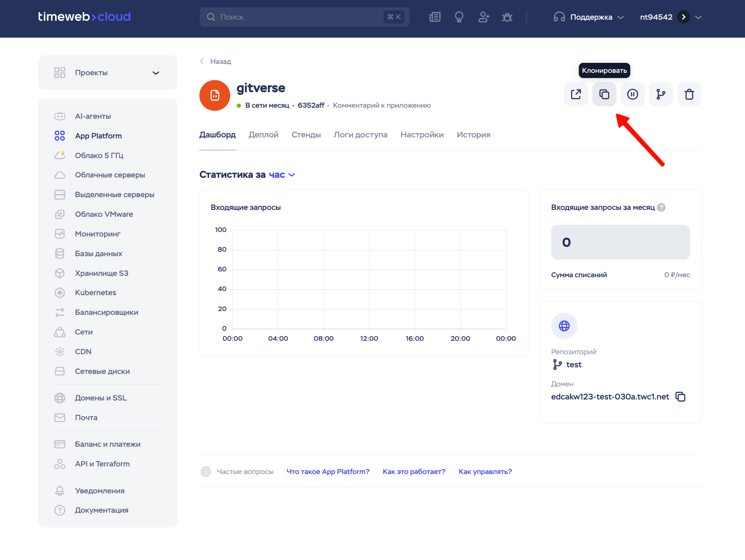The width and height of the screenshot is (745, 560).
Task: Expand the Поддержка support menu
Action: 589,17
